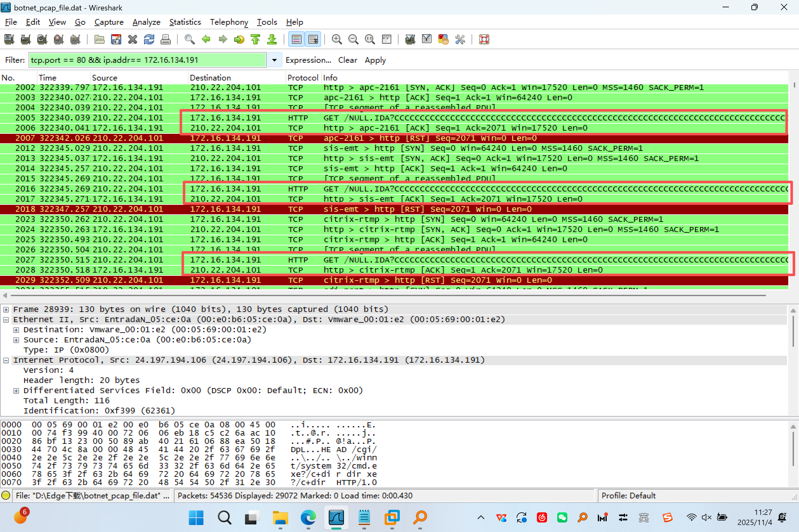This screenshot has width=799, height=532.
Task: Toggle Auto Scroll in Live Capture
Action: [313, 40]
